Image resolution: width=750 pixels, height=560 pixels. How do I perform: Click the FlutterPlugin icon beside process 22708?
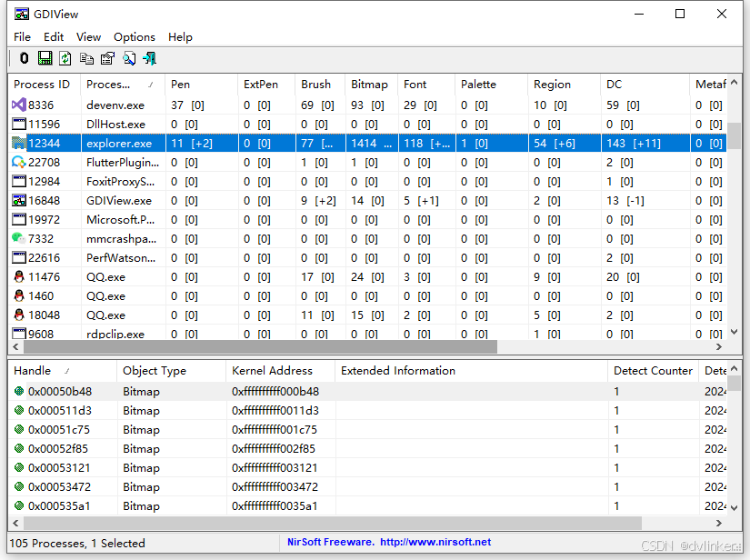(x=19, y=162)
